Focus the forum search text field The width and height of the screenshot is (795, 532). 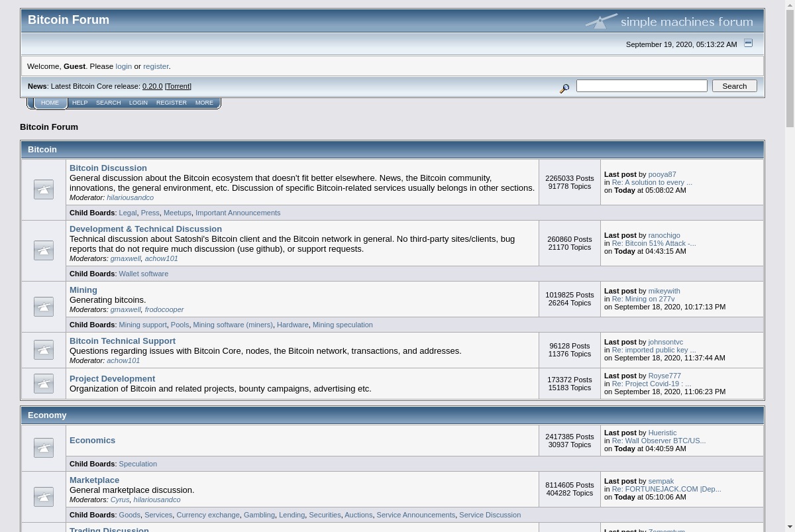[x=642, y=86]
